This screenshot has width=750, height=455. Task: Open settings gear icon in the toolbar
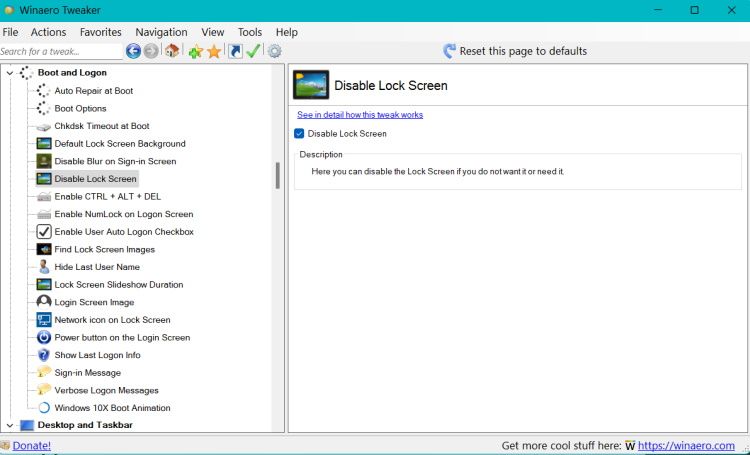(x=275, y=51)
